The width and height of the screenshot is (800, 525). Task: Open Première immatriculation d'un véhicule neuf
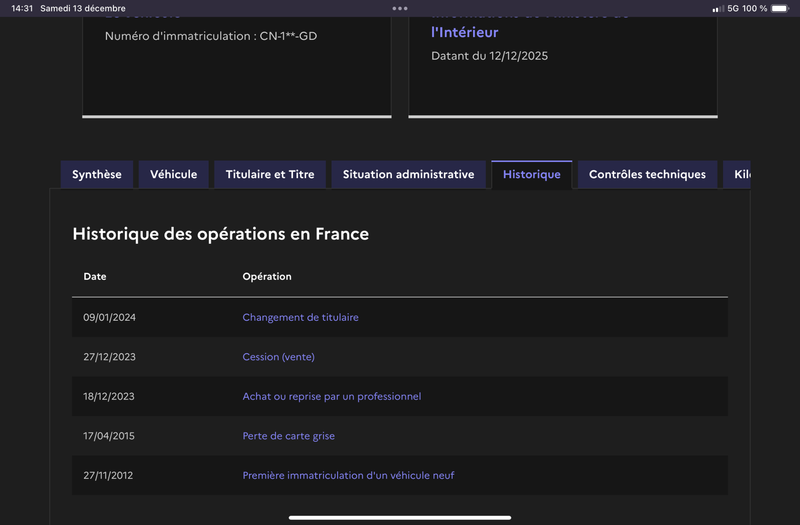(x=348, y=475)
